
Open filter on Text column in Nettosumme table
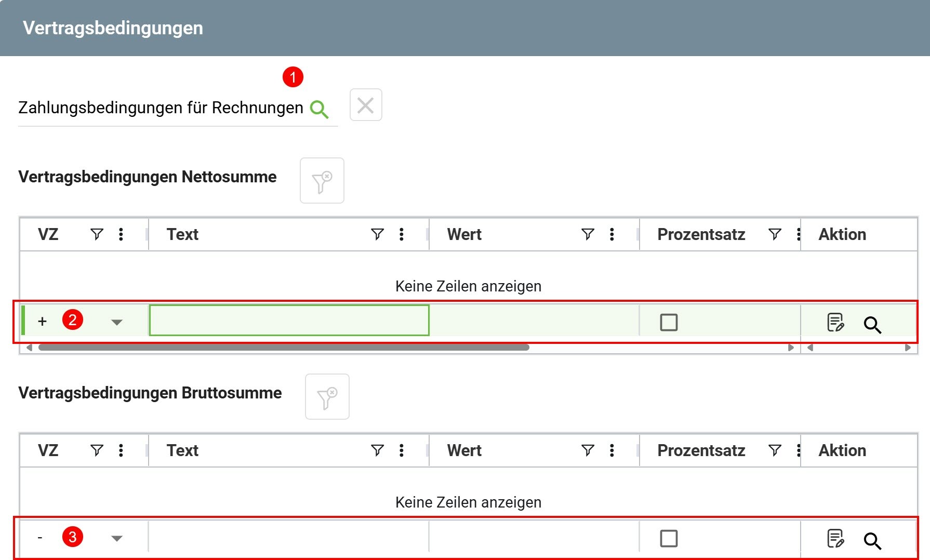[x=378, y=234]
